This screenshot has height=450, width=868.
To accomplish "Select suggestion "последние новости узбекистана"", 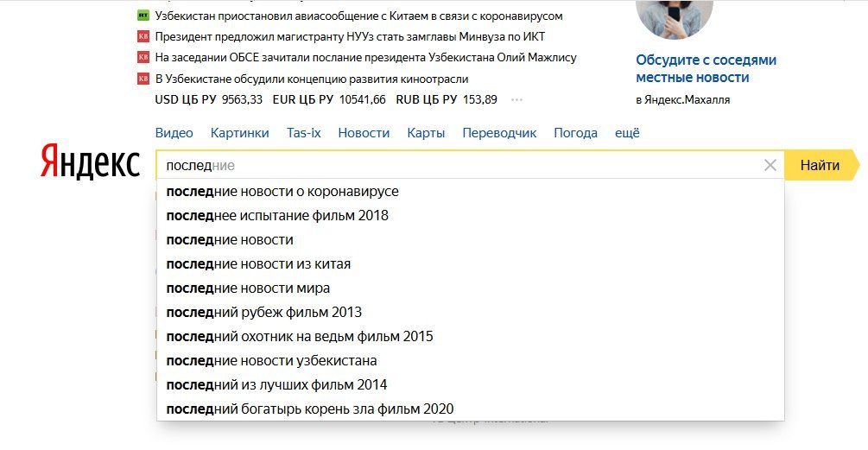I will [x=271, y=361].
